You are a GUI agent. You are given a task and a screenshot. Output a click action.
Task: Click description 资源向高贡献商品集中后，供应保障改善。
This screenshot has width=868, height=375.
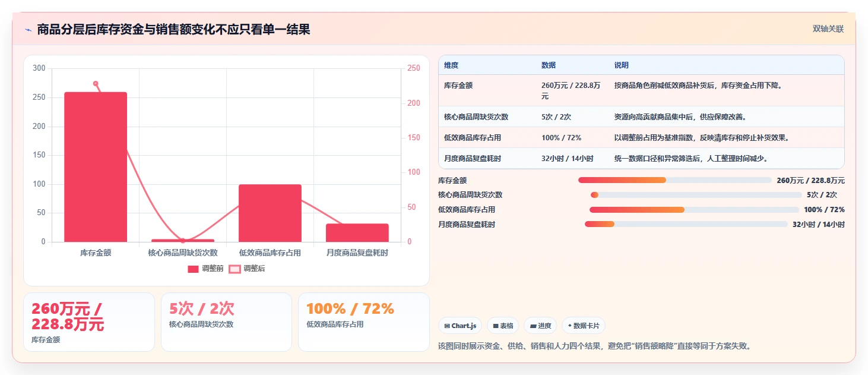click(x=680, y=117)
